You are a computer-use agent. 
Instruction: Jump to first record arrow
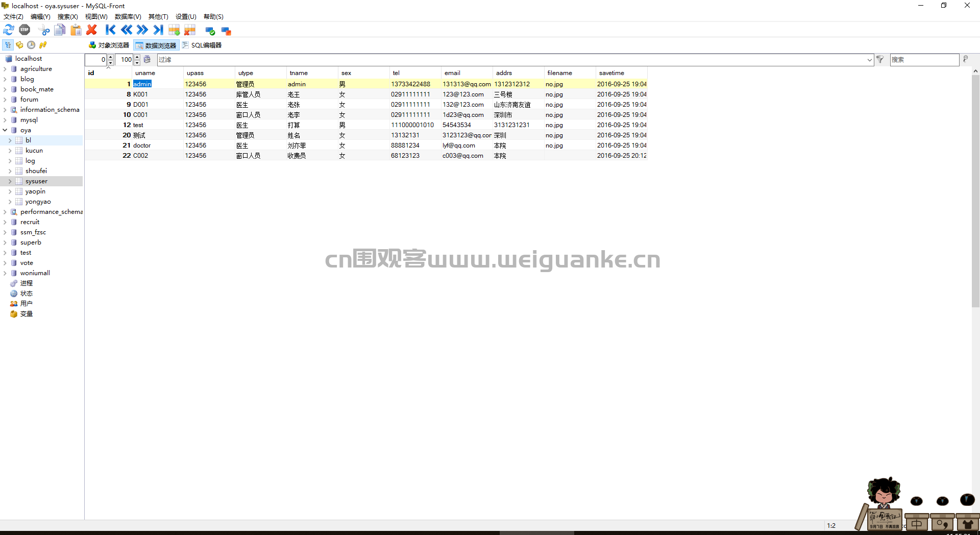click(110, 30)
